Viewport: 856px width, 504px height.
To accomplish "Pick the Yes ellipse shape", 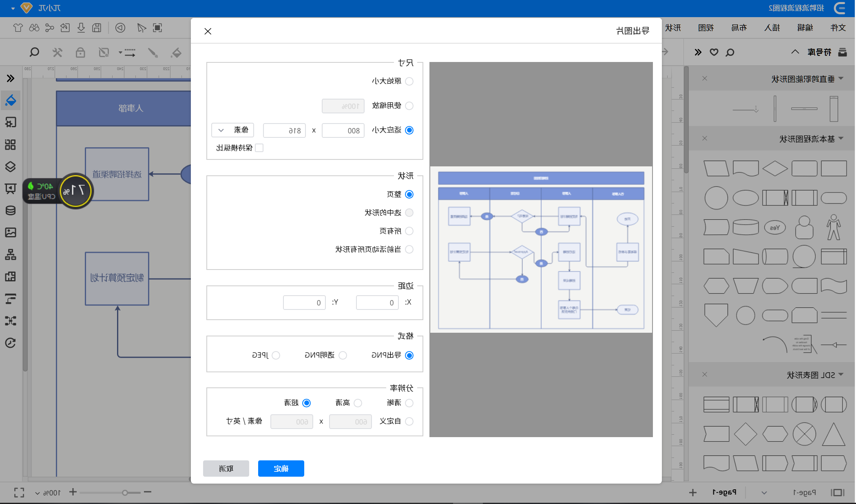I will point(775,228).
